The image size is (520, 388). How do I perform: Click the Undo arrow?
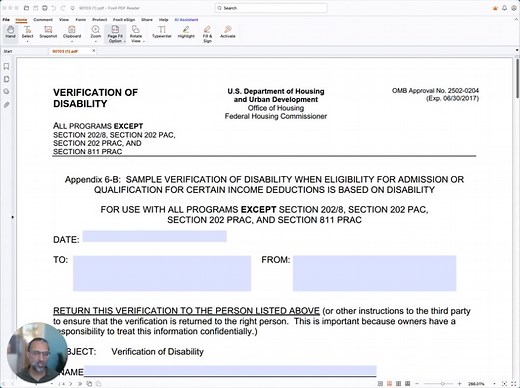[54, 8]
